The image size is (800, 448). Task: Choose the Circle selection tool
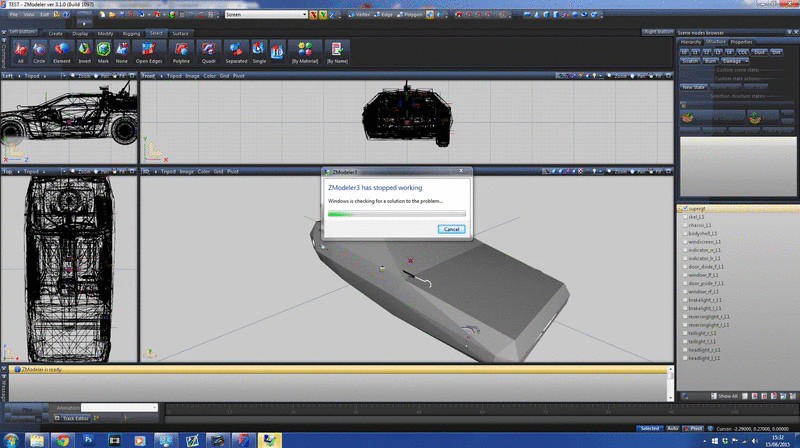39,52
